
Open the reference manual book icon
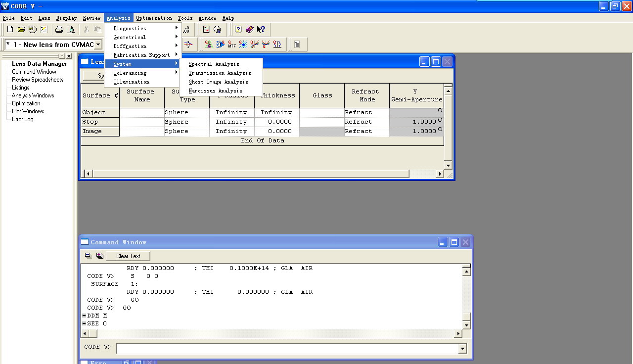(x=250, y=30)
